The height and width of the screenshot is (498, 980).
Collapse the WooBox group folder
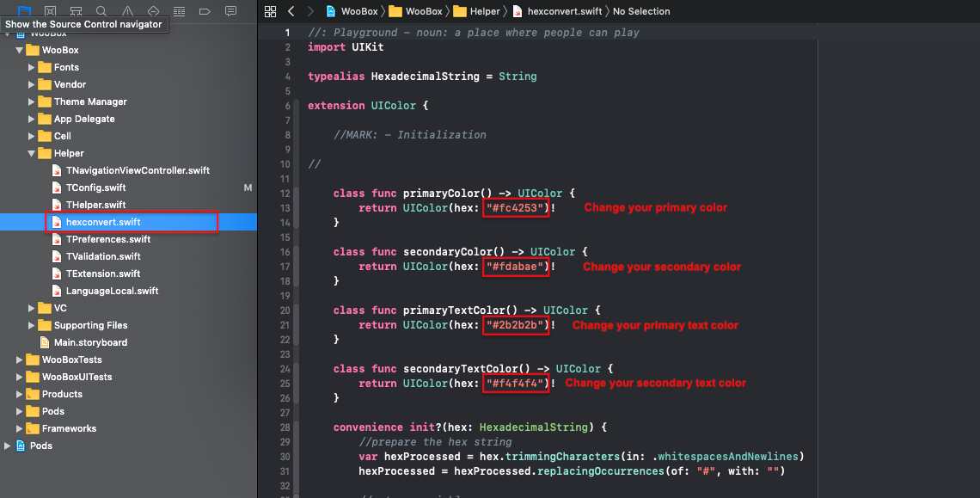20,50
